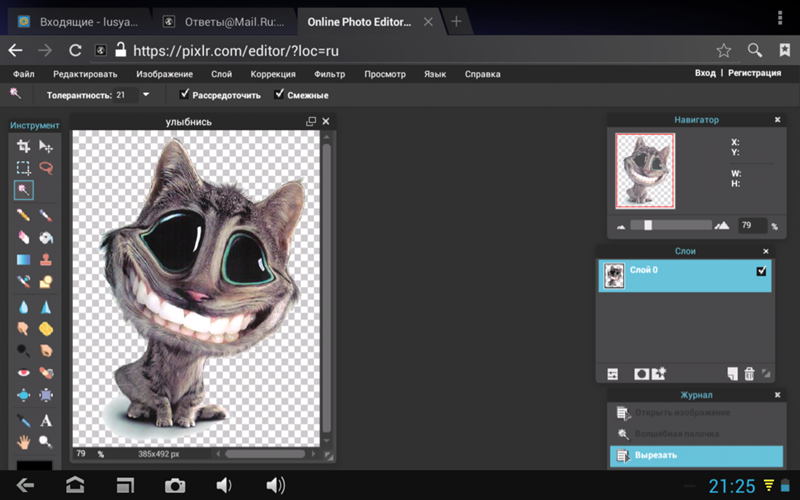800x500 pixels.
Task: Open the Файл menu
Action: 23,74
